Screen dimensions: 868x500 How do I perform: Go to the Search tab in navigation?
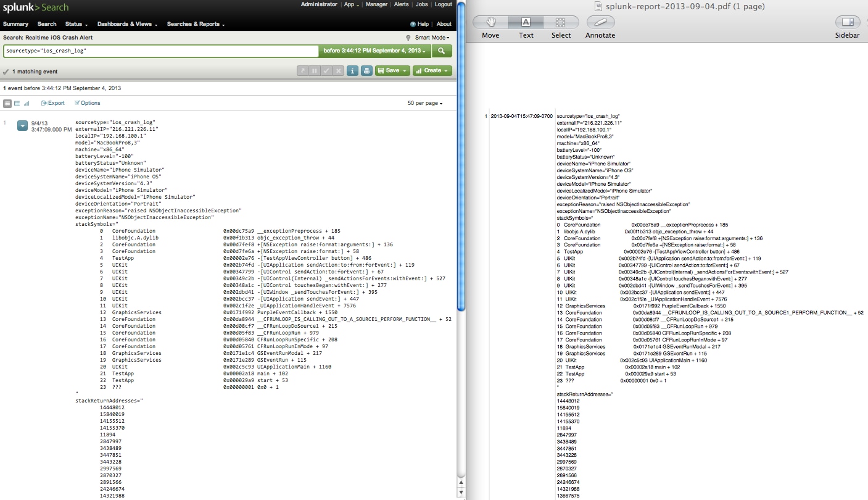pos(47,24)
